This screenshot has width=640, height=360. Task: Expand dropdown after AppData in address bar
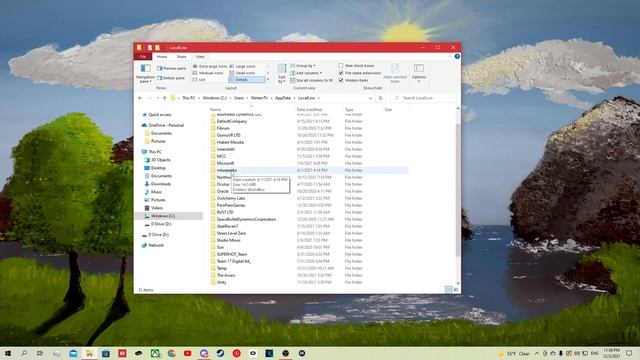tap(294, 98)
